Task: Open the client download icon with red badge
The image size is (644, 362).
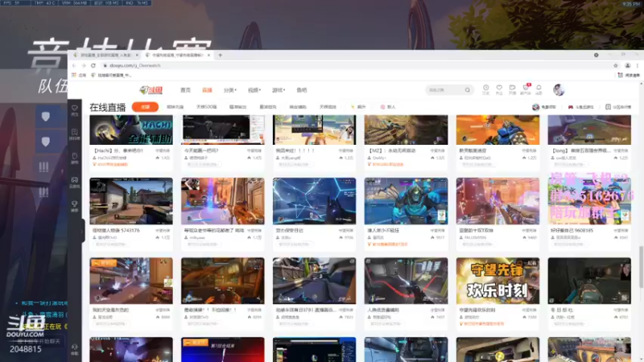Action: coord(526,89)
